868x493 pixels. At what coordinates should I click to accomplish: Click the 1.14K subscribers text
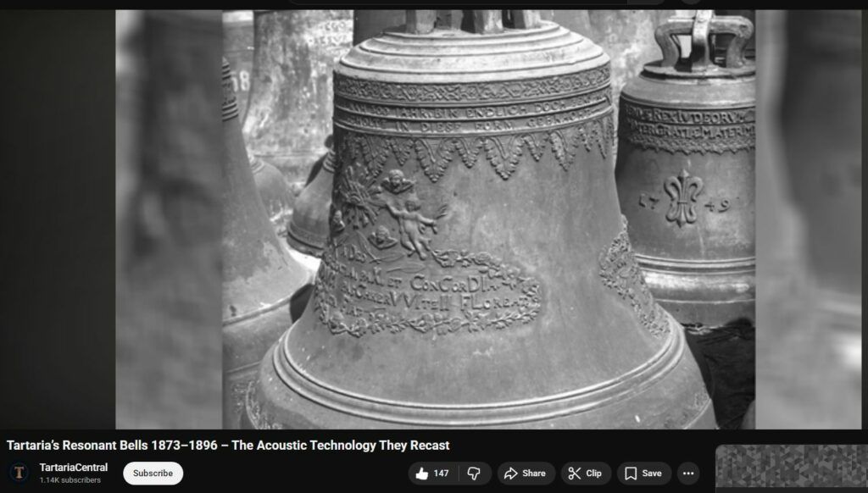tap(70, 480)
